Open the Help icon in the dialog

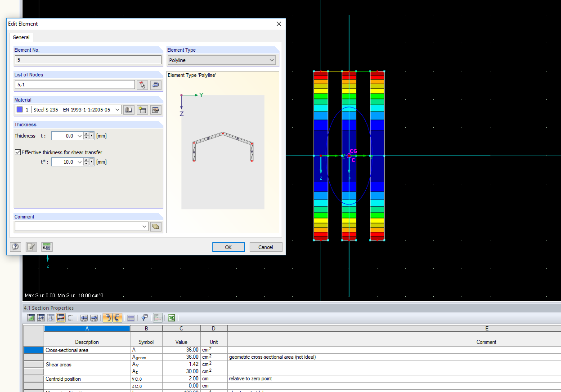(x=15, y=247)
